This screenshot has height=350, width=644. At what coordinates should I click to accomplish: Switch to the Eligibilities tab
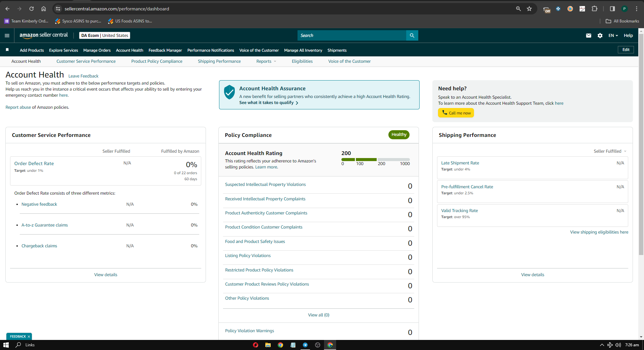[x=302, y=61]
